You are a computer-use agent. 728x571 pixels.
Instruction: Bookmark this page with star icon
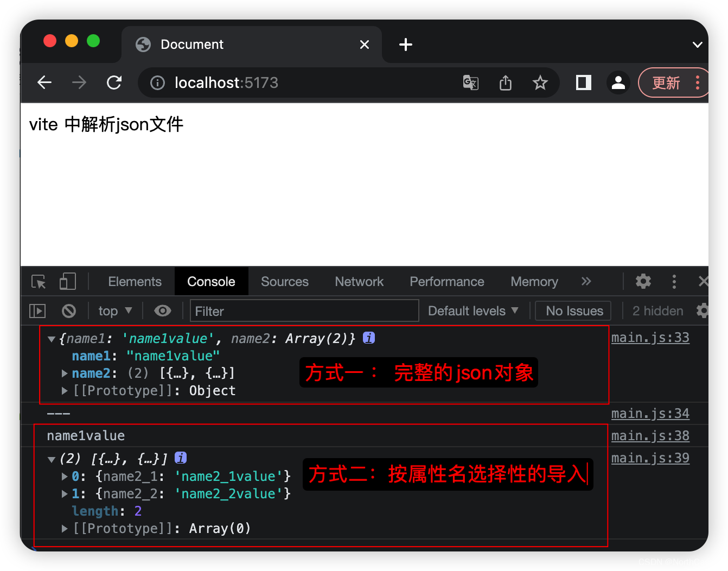coord(540,83)
